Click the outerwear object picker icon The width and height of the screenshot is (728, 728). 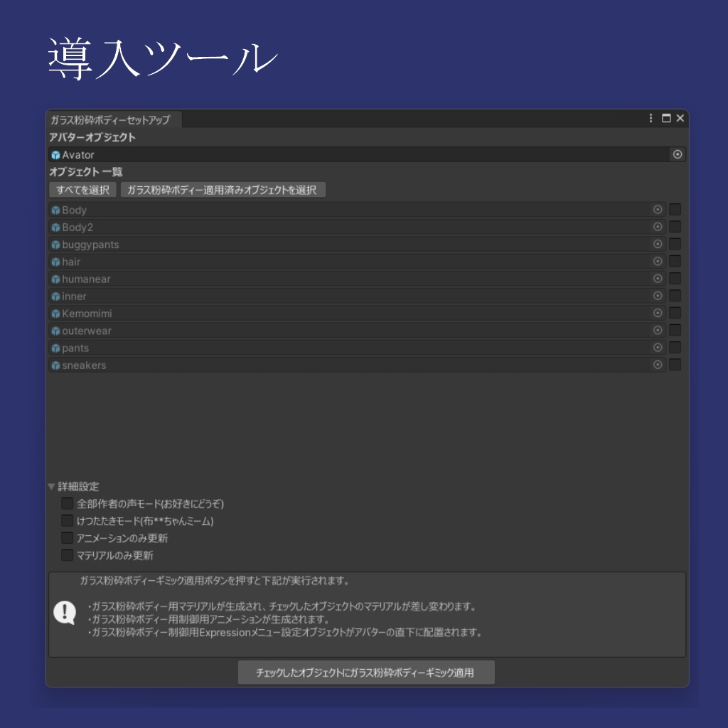(x=658, y=330)
